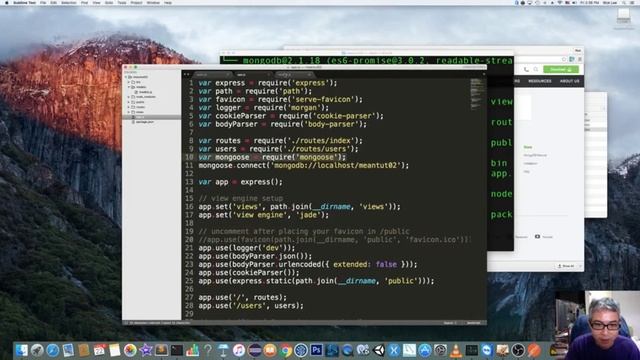The image size is (640, 360).
Task: Expand node_modules folder in sidebar
Action: [129, 97]
